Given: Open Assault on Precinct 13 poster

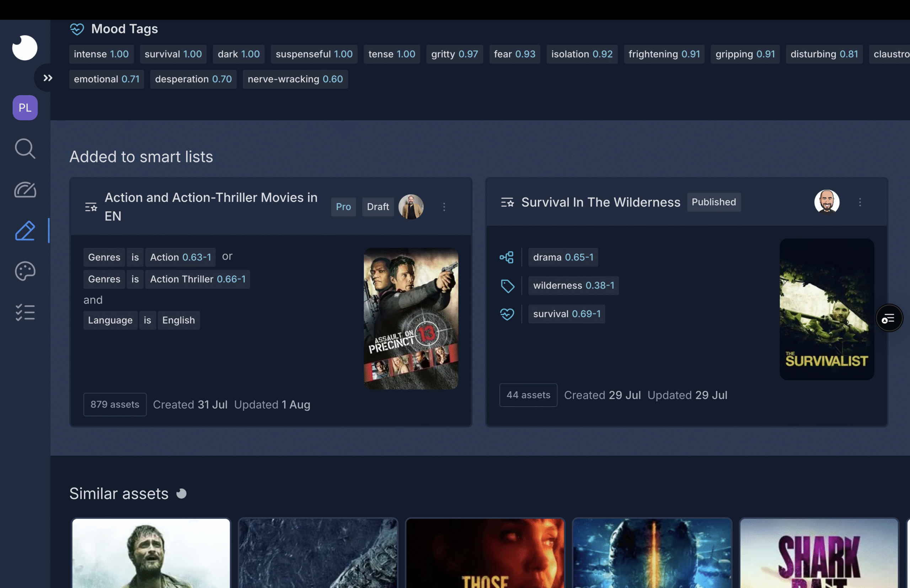Looking at the screenshot, I should point(411,319).
